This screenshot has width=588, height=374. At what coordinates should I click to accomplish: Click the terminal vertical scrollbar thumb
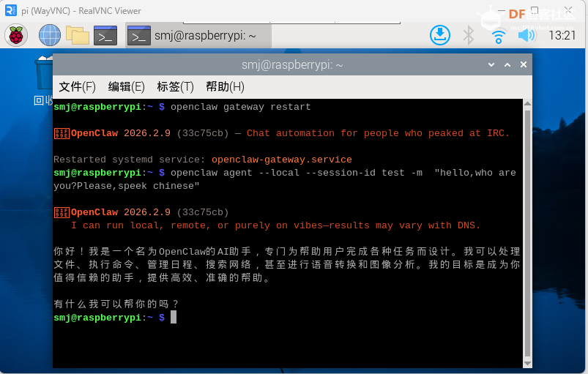click(x=527, y=233)
